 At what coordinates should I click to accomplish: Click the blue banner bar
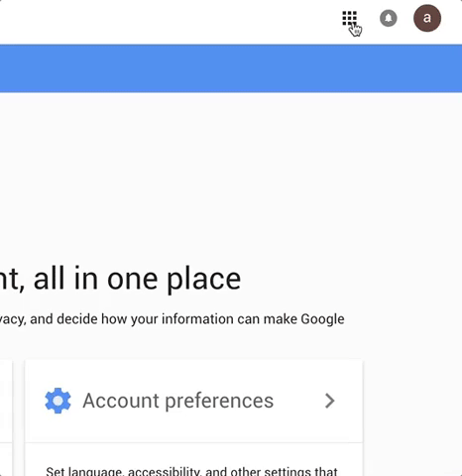tap(231, 68)
